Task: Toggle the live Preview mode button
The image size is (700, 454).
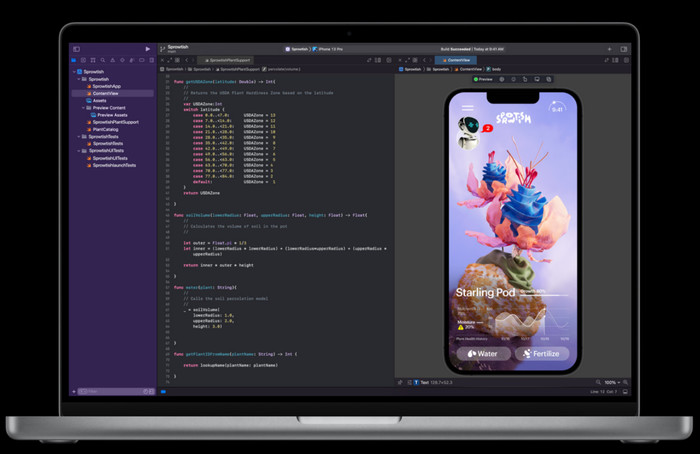Action: [484, 78]
